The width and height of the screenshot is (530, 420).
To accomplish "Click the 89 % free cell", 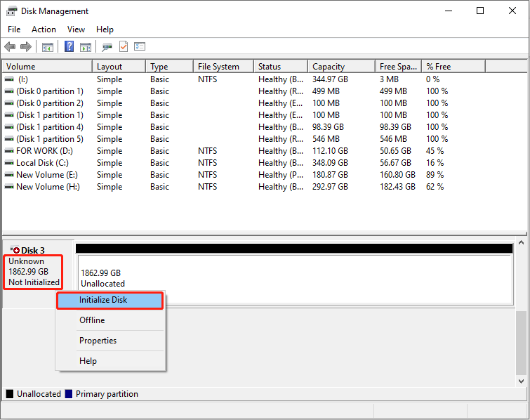I will pos(435,175).
